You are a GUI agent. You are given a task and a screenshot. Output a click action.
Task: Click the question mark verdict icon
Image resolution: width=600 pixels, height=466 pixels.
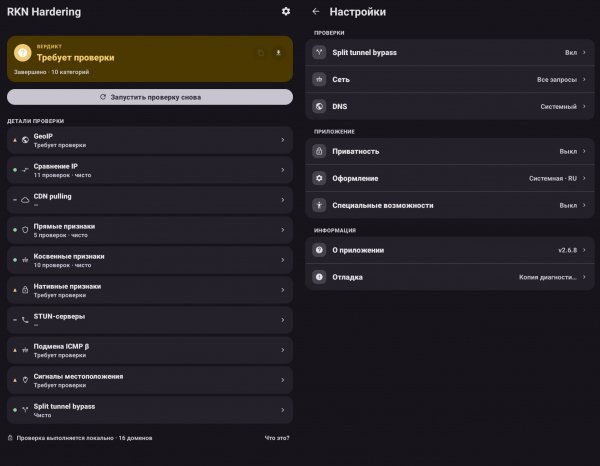click(23, 53)
